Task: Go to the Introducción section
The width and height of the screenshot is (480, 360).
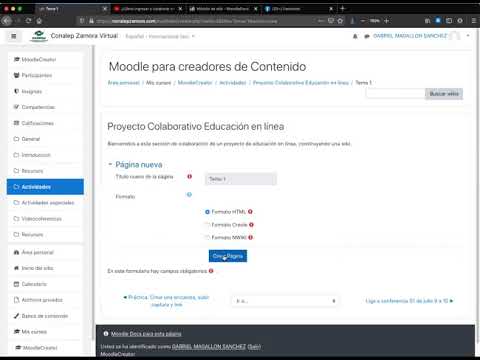Action: [x=45, y=155]
